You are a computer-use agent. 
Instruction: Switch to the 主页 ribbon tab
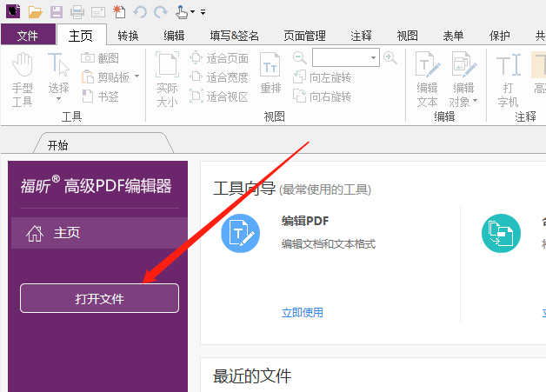[81, 36]
